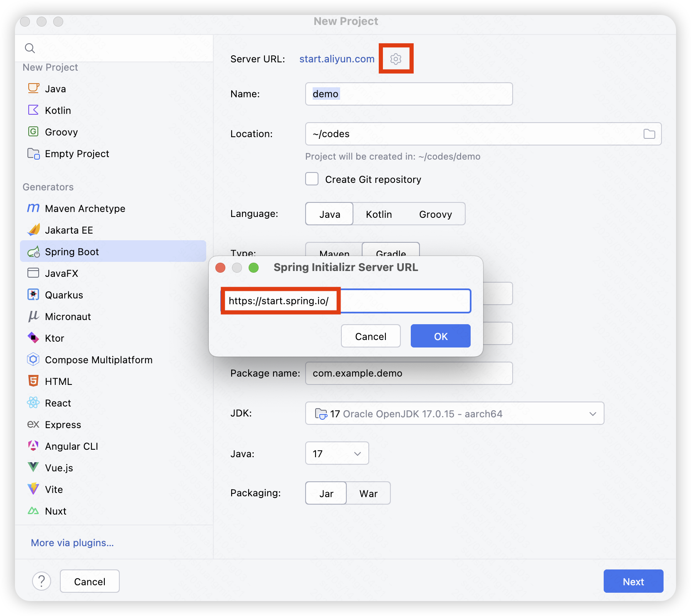The image size is (691, 616).
Task: Click the Groovy G icon in the sidebar
Action: [x=33, y=131]
